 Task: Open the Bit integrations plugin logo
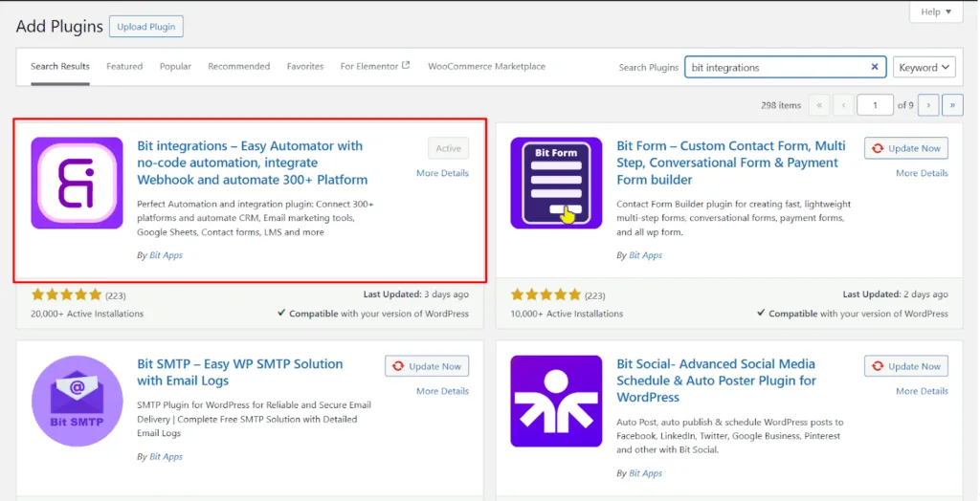77,183
